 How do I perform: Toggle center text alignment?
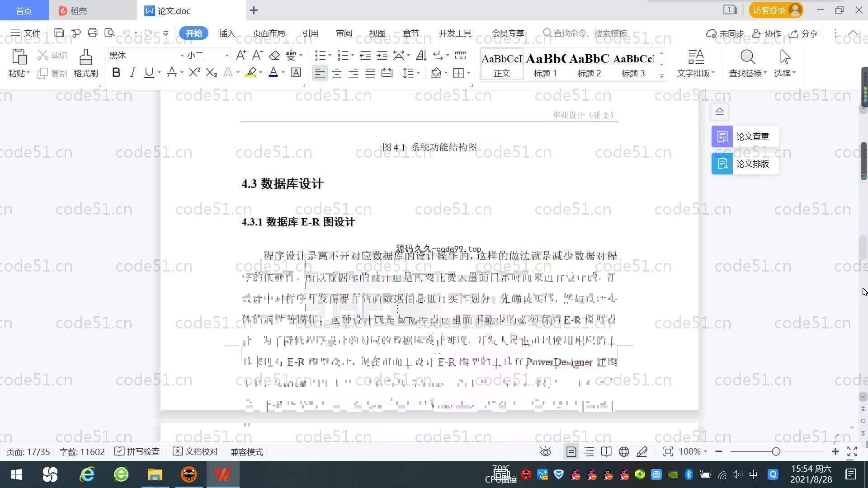tap(337, 73)
